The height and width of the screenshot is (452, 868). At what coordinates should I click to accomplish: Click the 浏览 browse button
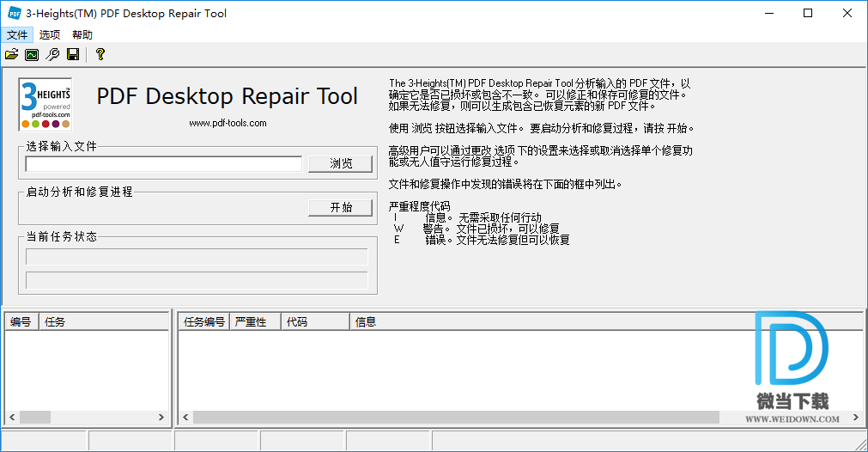click(341, 163)
